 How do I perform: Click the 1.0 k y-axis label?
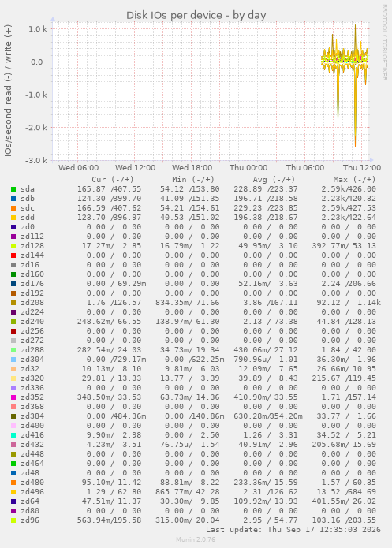(38, 29)
